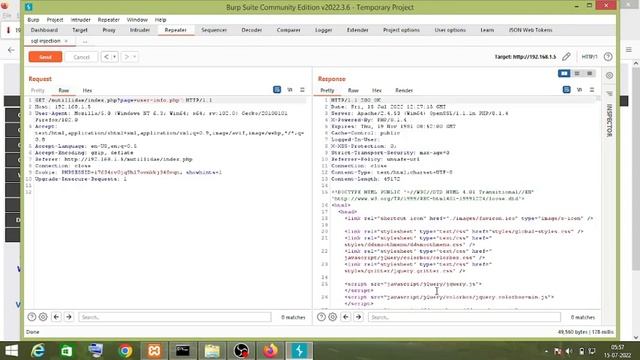Image resolution: width=640 pixels, height=360 pixels.
Task: Switch to Comparer tab
Action: tap(289, 30)
